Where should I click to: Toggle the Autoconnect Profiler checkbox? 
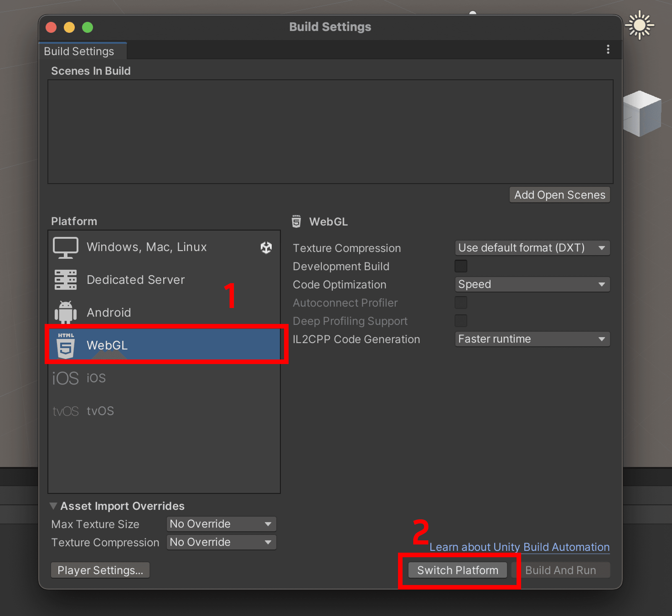pyautogui.click(x=460, y=303)
